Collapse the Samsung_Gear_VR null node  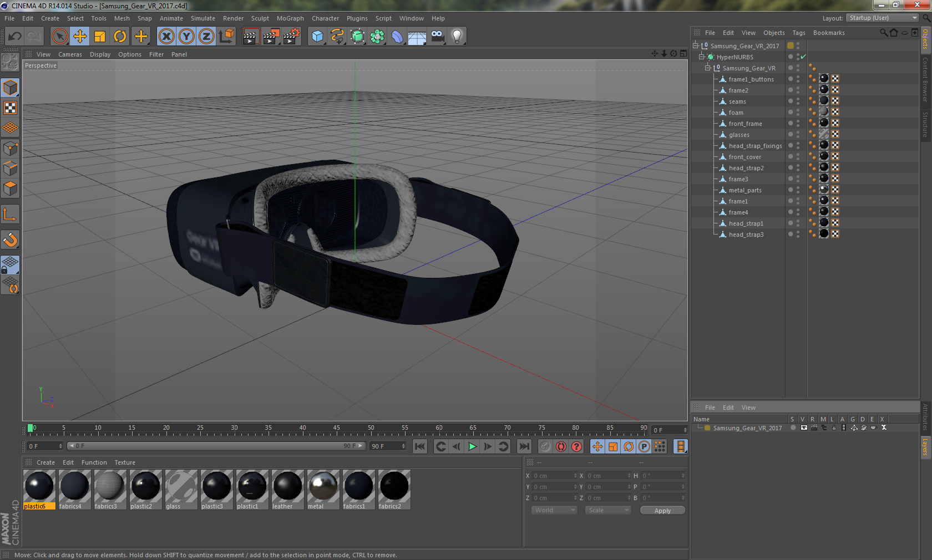pyautogui.click(x=708, y=68)
